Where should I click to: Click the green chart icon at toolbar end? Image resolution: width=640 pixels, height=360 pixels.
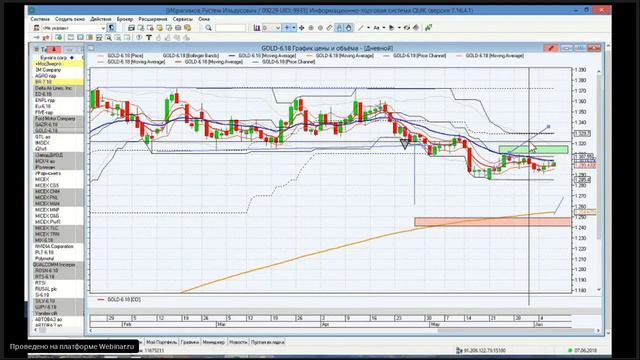tap(429, 28)
